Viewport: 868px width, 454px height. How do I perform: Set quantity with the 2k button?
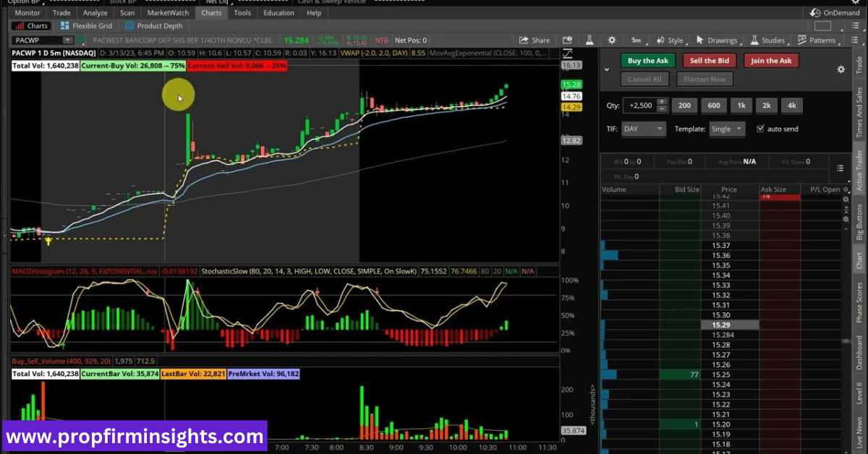coord(767,106)
